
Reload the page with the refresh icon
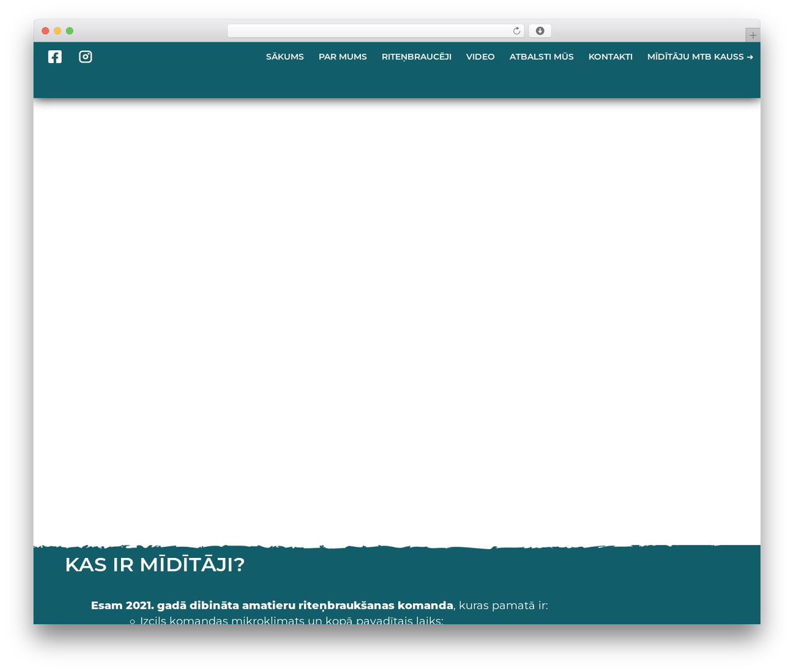point(516,31)
